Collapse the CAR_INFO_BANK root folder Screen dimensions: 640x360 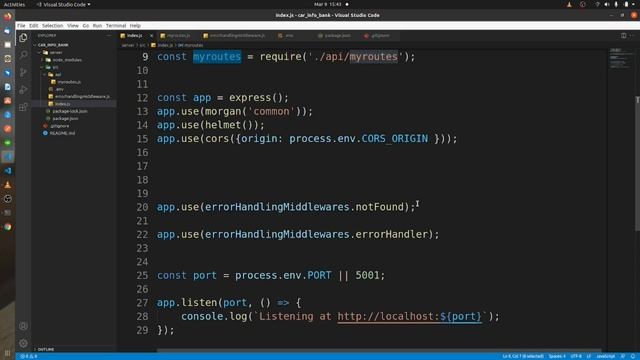click(53, 45)
